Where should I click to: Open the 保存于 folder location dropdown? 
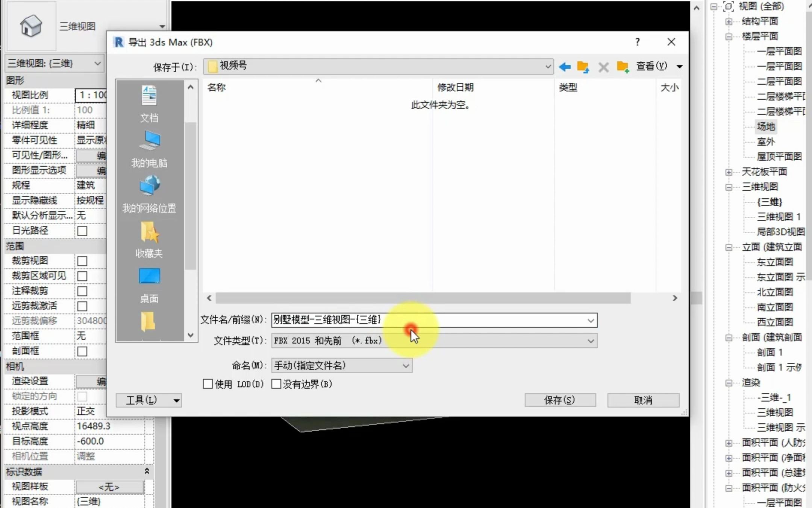point(548,67)
